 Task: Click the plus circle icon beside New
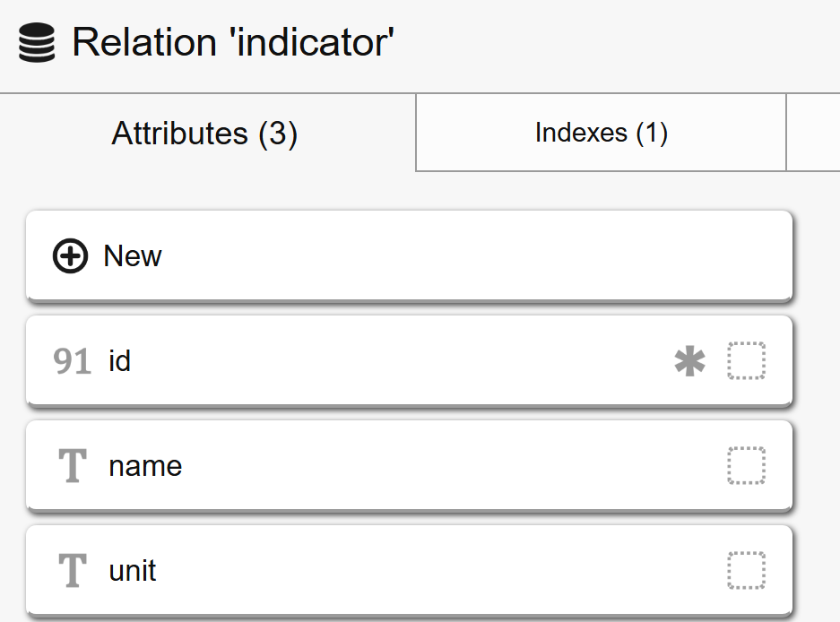70,256
